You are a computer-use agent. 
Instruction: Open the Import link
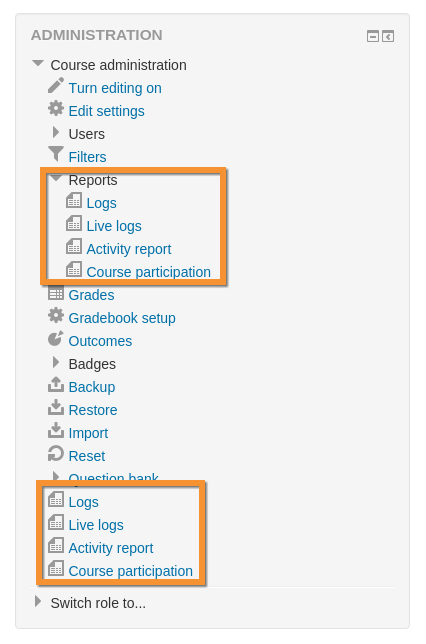(88, 433)
